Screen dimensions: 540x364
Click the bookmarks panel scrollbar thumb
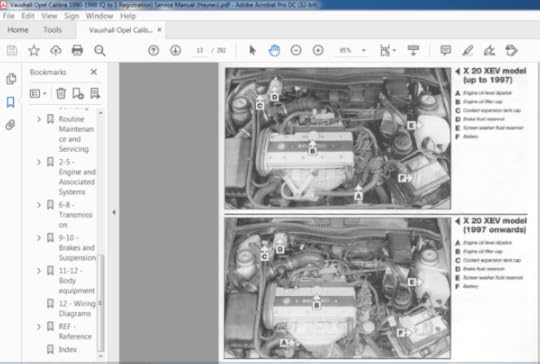[x=101, y=302]
